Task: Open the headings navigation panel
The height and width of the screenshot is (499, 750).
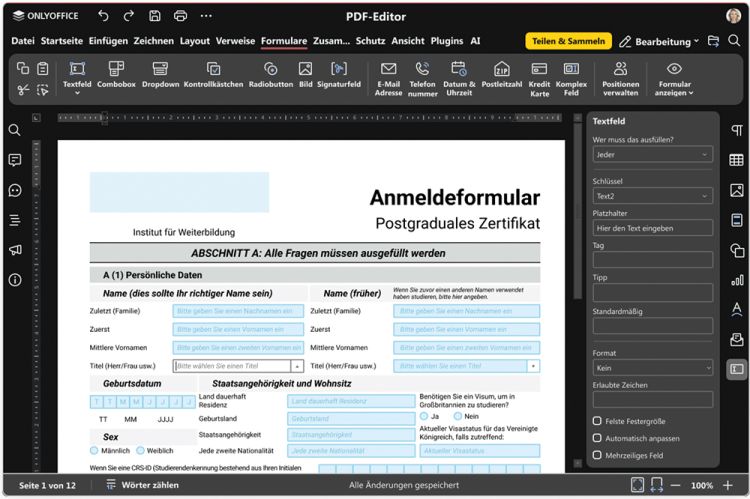Action: (15, 220)
